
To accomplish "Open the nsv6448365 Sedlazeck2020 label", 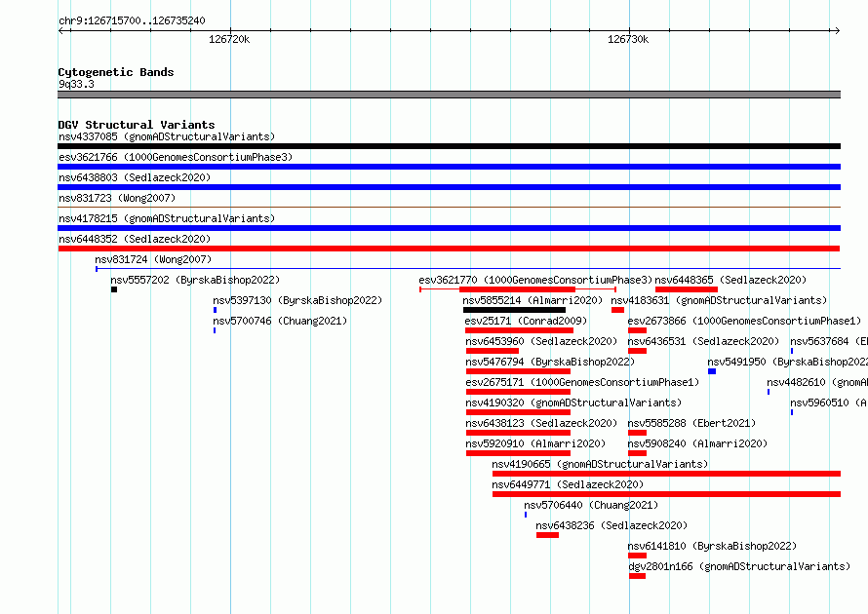I will tap(730, 280).
